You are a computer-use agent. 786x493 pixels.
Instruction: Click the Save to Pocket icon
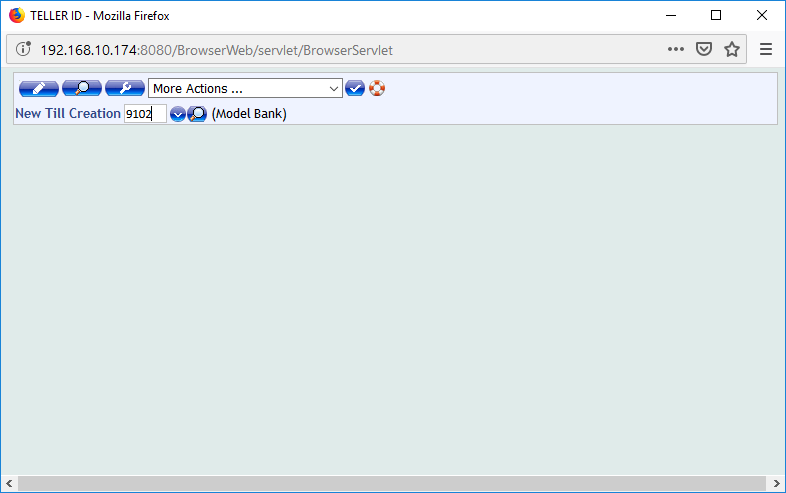(704, 49)
